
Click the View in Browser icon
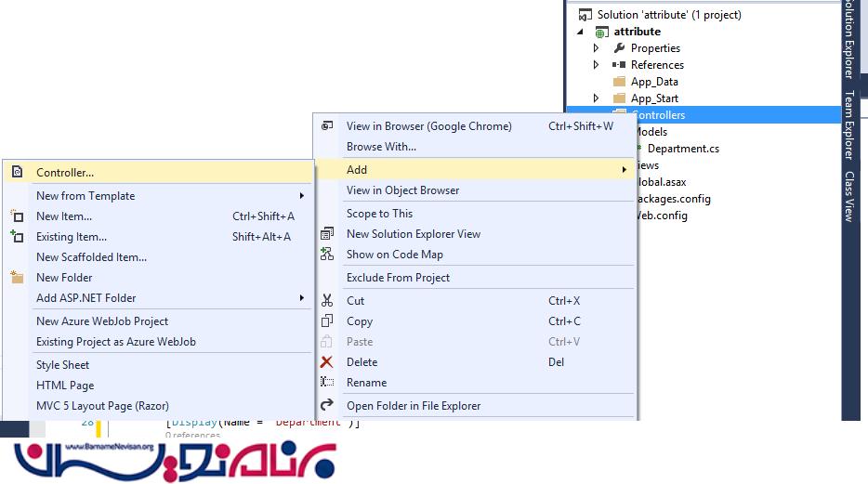(326, 126)
